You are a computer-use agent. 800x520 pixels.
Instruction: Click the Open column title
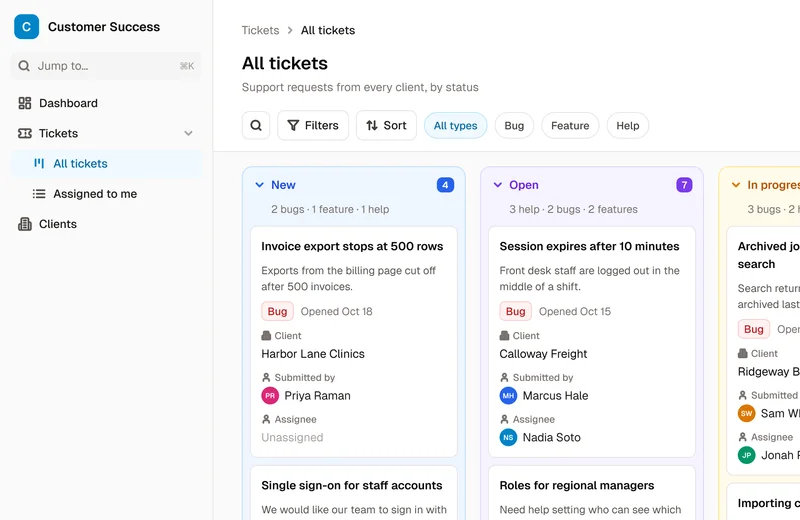point(523,185)
